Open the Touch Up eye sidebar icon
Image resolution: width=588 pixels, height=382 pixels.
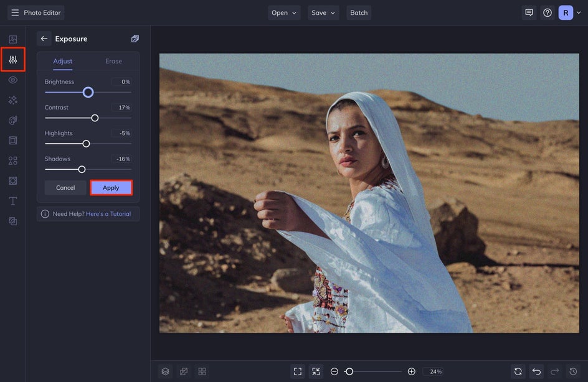coord(12,80)
